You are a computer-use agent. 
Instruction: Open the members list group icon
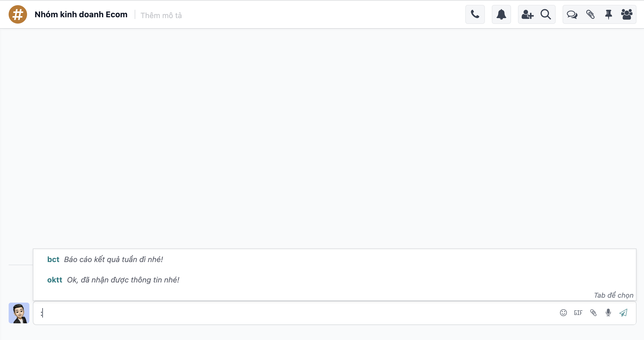click(627, 14)
